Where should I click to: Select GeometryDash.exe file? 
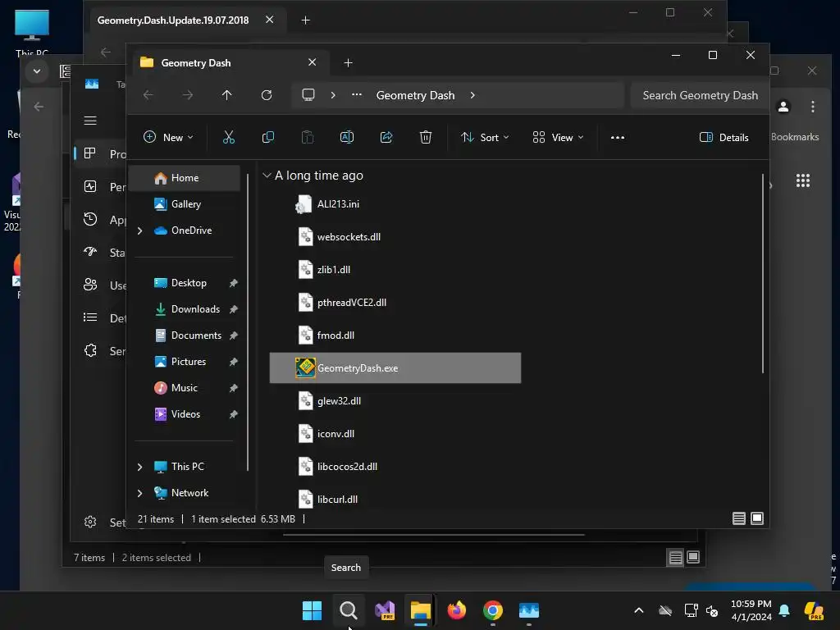click(395, 368)
